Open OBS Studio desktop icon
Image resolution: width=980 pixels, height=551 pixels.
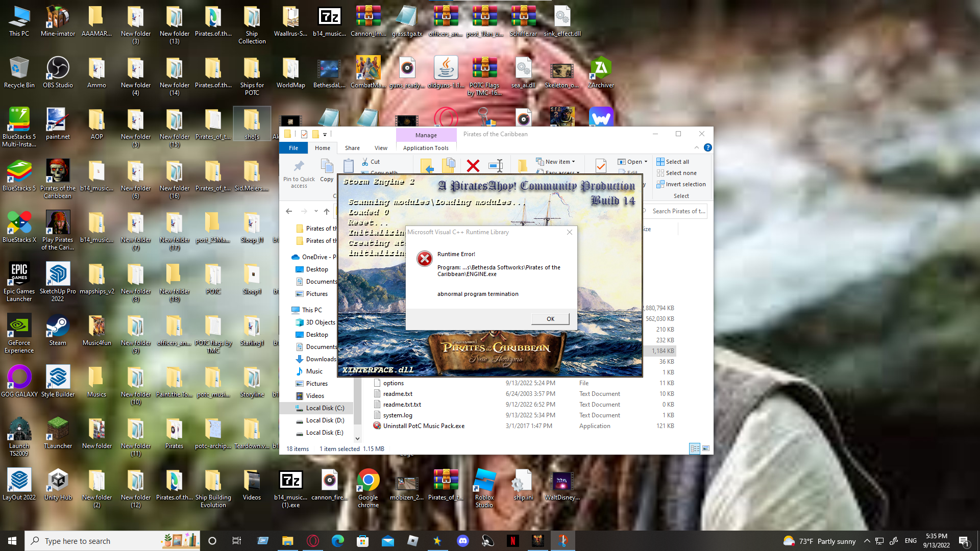coord(58,73)
